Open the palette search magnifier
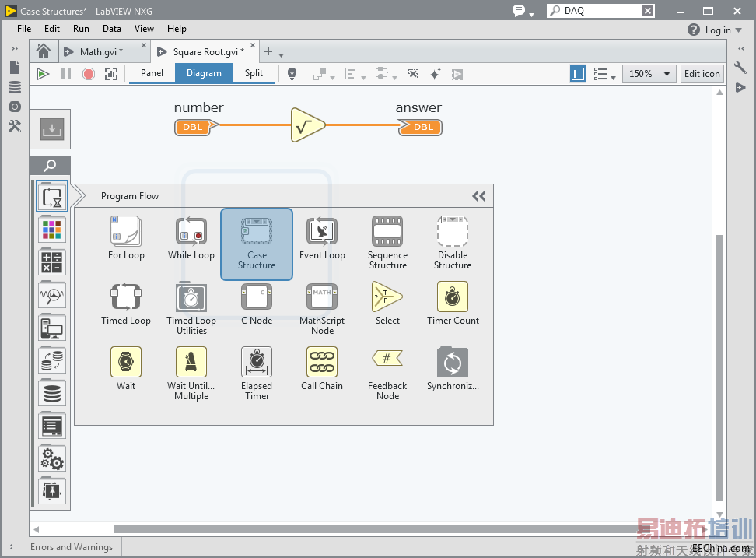The width and height of the screenshot is (756, 558). point(50,166)
